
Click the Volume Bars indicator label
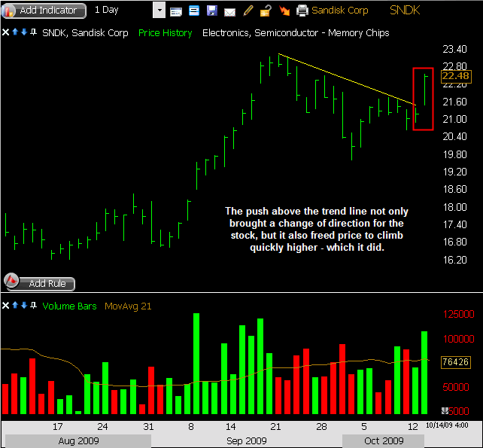point(69,306)
